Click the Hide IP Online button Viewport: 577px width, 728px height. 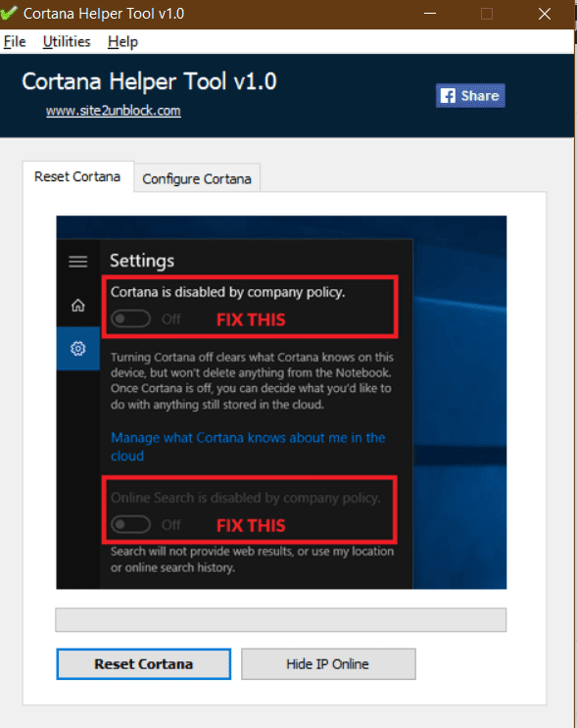pos(328,664)
